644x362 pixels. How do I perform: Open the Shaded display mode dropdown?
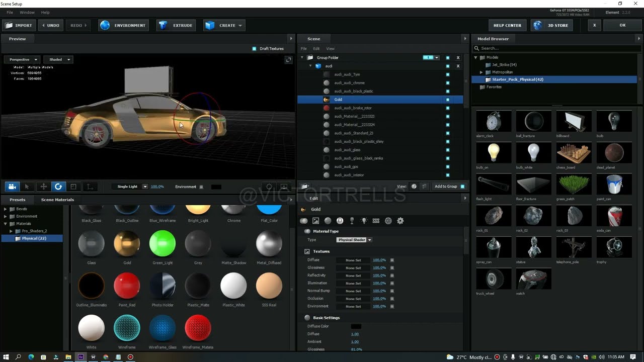coord(59,59)
